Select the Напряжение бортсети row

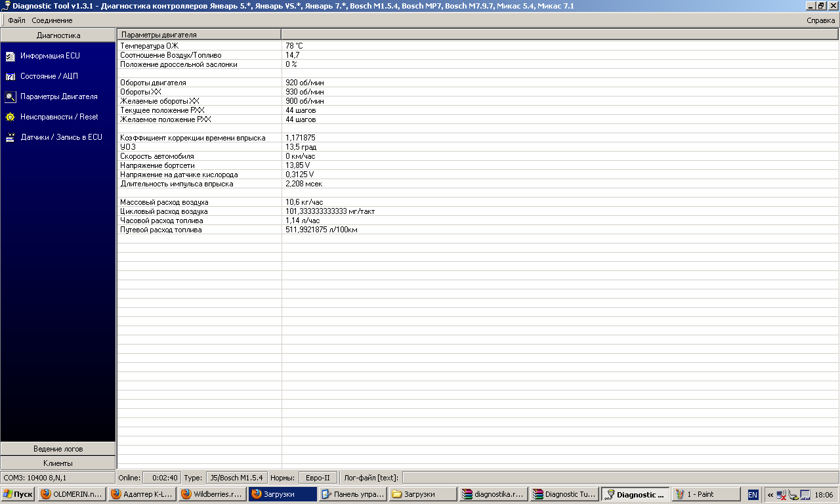coord(478,165)
